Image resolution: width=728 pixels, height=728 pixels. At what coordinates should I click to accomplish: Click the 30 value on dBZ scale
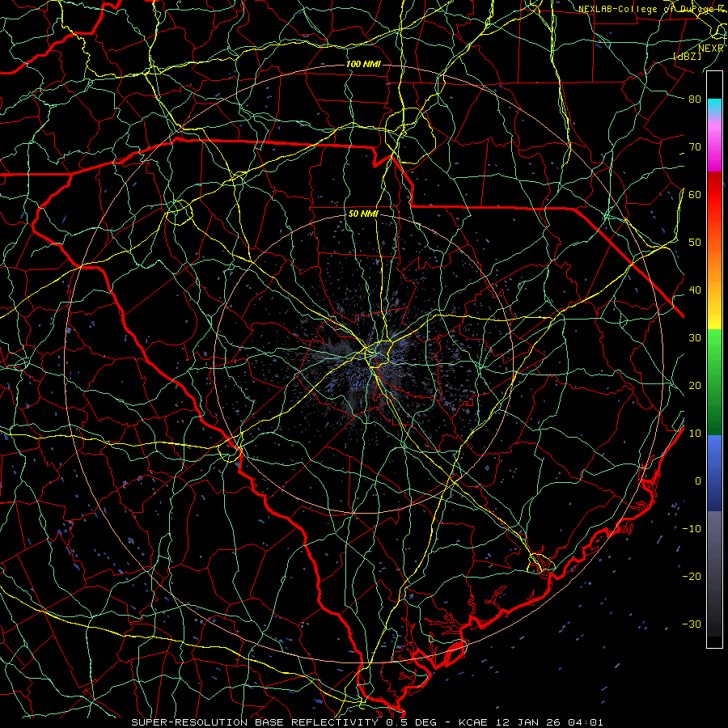pos(695,338)
